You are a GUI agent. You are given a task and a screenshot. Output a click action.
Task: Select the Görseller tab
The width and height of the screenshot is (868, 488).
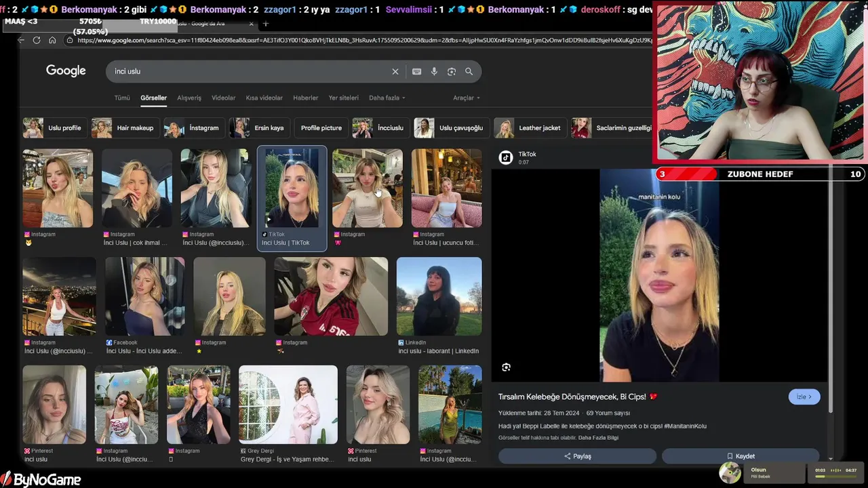coord(153,98)
